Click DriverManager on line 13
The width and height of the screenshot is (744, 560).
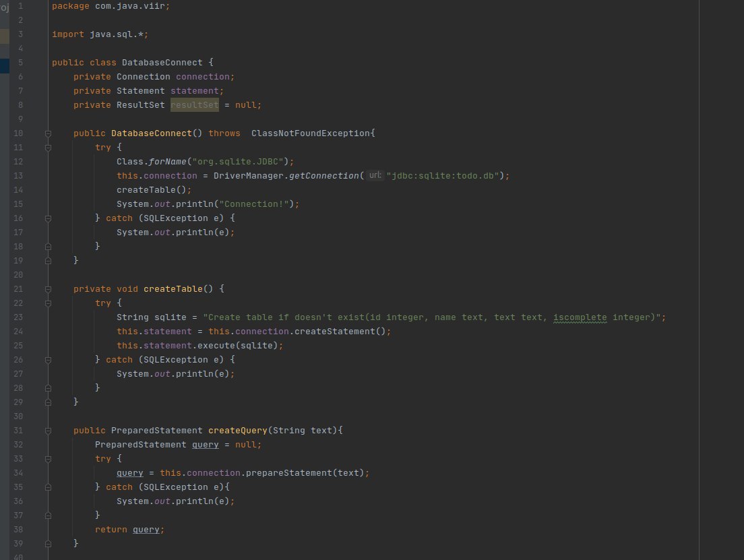coord(248,176)
